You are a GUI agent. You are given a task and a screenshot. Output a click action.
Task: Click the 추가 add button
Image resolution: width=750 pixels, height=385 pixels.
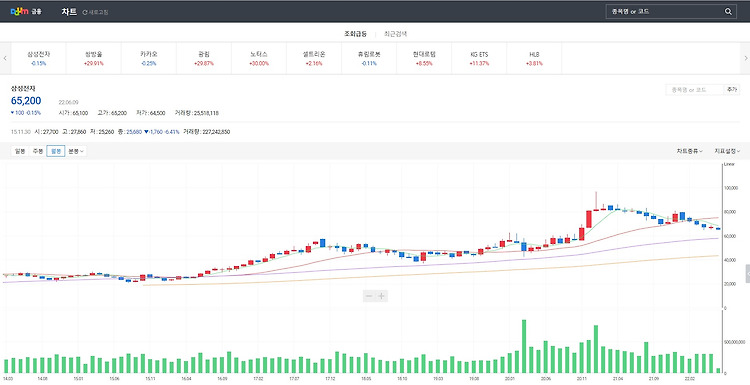click(x=731, y=89)
